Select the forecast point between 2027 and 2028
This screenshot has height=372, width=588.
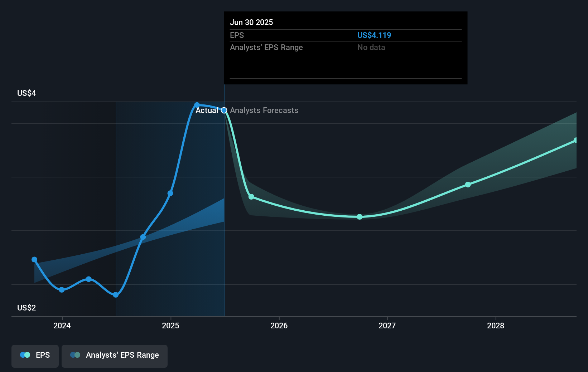coord(468,185)
